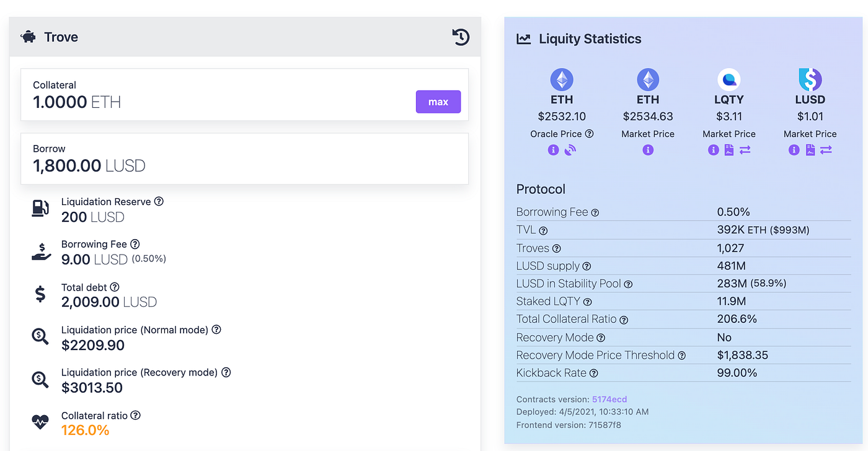Click the $1,838.35 Recovery Mode threshold

743,355
